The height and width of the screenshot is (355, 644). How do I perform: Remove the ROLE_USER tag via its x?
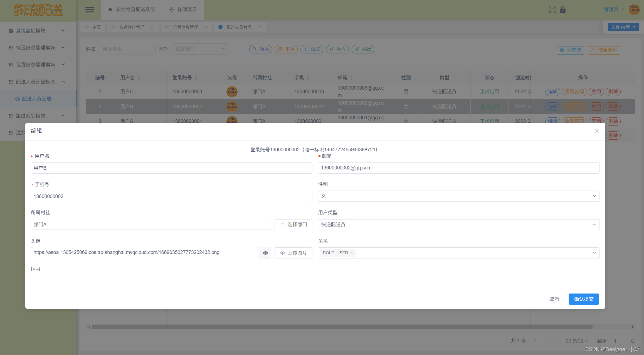click(352, 253)
